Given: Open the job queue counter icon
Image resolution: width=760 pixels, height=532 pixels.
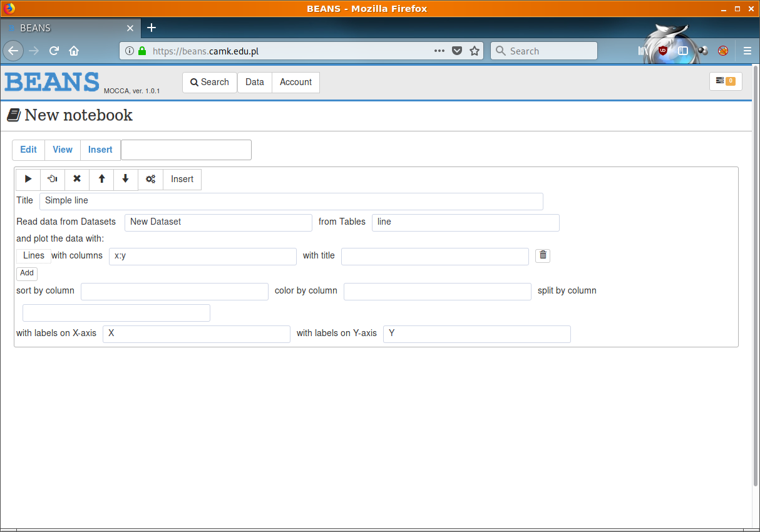Looking at the screenshot, I should [725, 81].
